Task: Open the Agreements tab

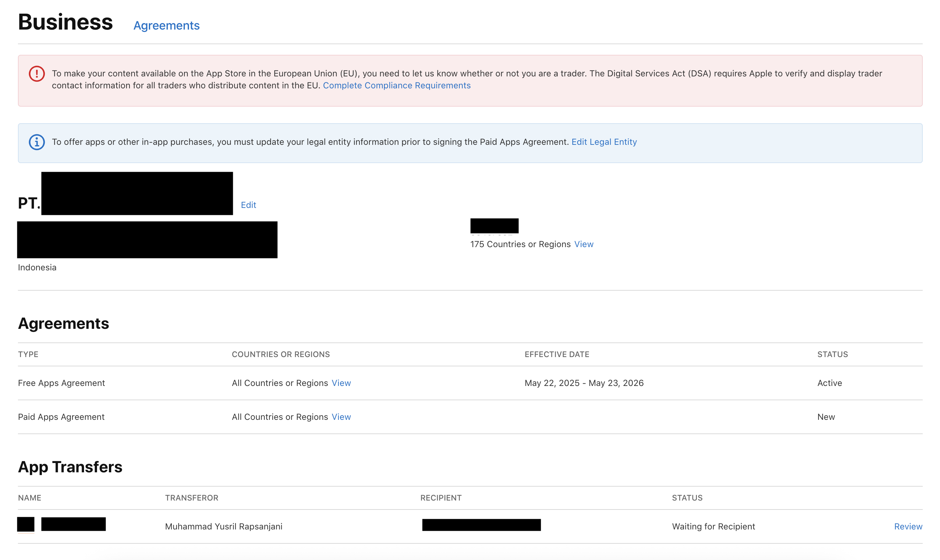Action: point(166,25)
